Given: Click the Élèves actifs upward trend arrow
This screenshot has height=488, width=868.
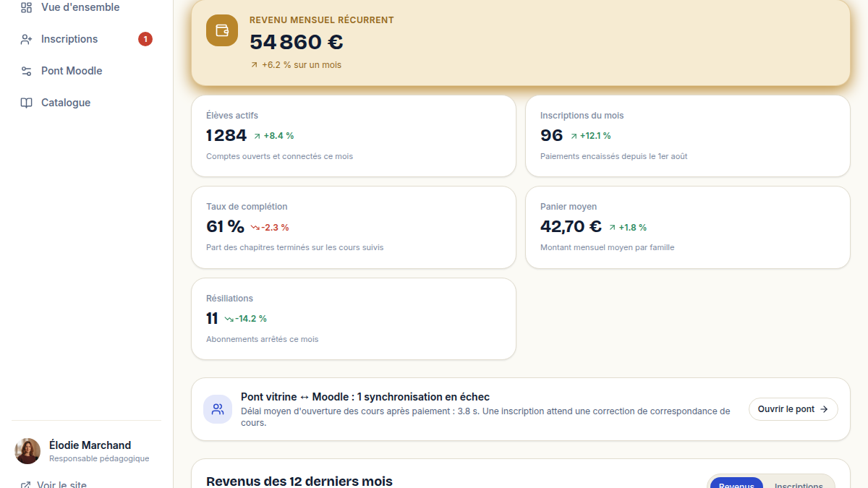Looking at the screenshot, I should 257,136.
